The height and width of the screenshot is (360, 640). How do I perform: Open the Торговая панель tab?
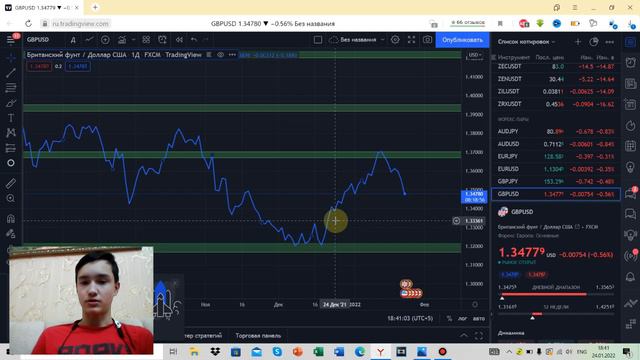tap(258, 336)
